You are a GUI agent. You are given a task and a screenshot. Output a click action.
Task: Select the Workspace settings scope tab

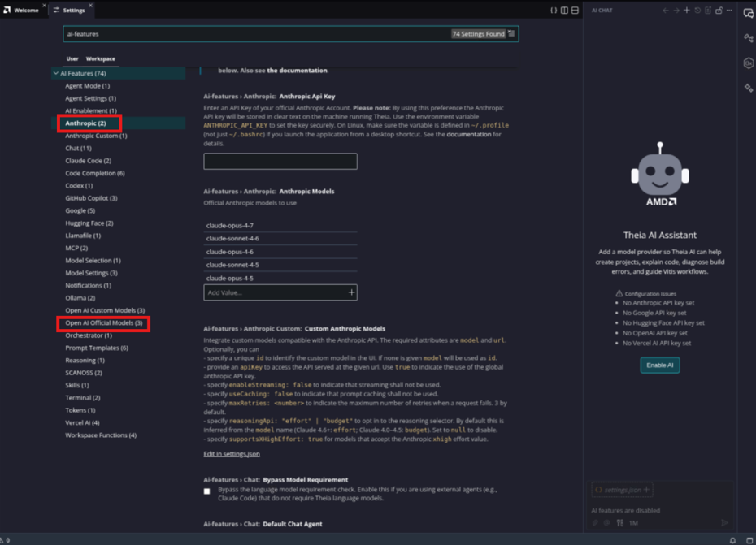point(101,58)
